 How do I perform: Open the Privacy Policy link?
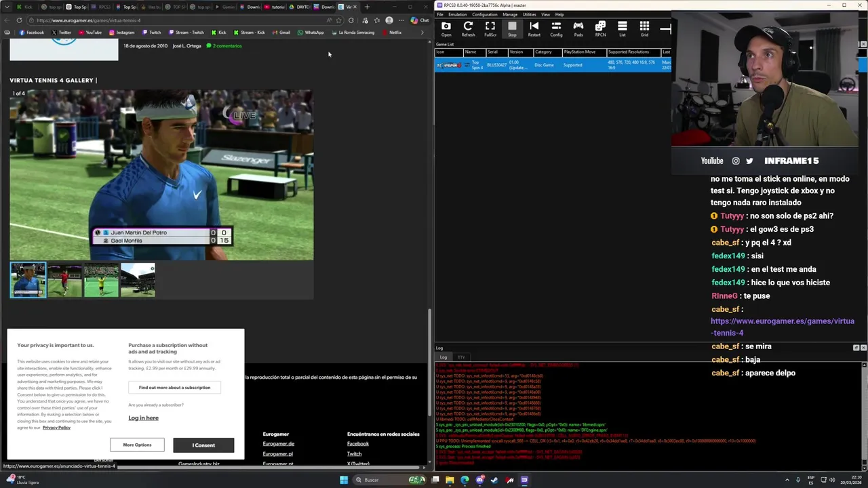pos(56,428)
